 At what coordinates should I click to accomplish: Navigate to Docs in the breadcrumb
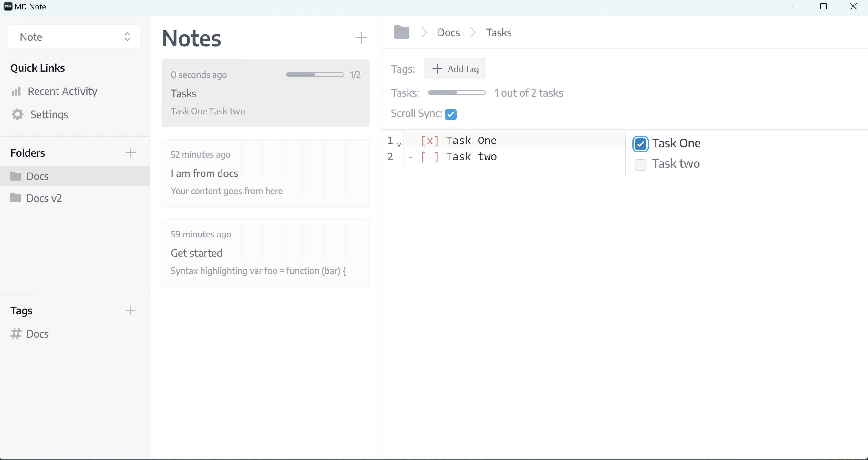pyautogui.click(x=449, y=32)
